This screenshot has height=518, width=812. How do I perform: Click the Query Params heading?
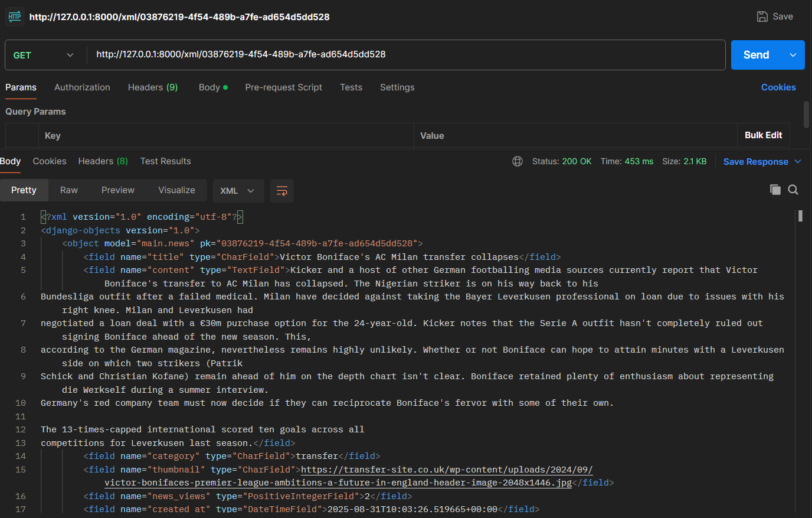click(x=35, y=112)
